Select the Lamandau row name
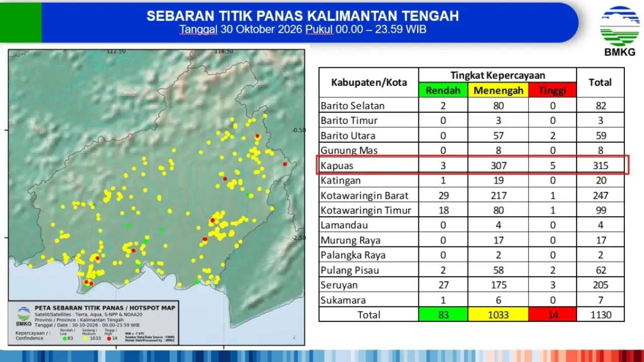 click(x=344, y=225)
